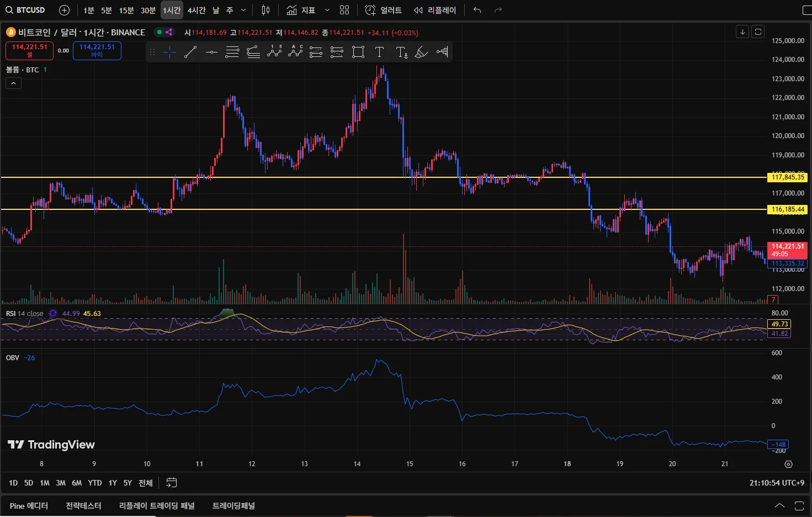Collapse the indicator legend chevron
The height and width of the screenshot is (517, 812).
13,83
